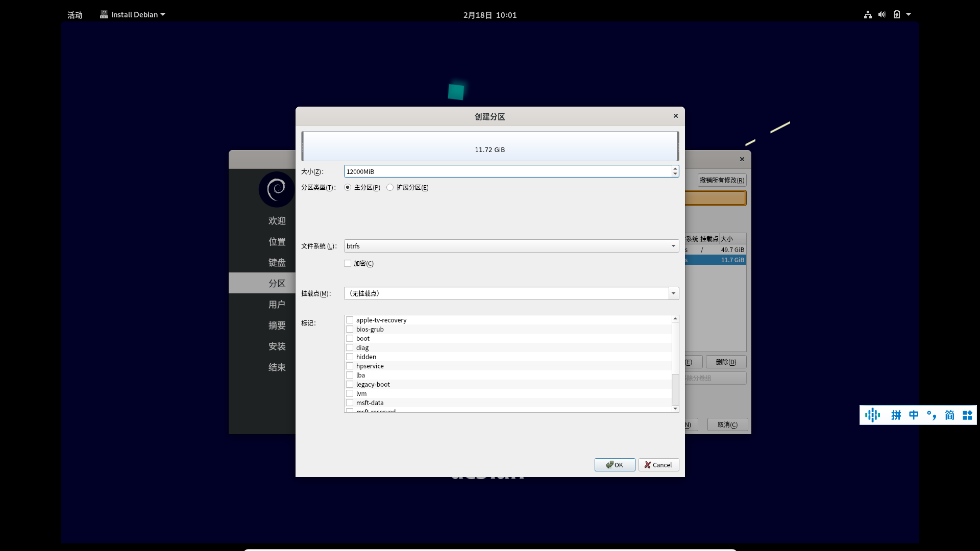The height and width of the screenshot is (551, 980).
Task: Click the Debian swirl logo in sidebar
Action: click(276, 189)
